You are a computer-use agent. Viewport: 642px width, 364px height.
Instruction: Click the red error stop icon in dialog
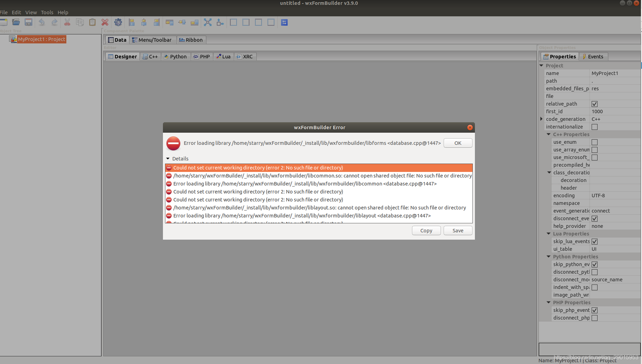tap(173, 143)
